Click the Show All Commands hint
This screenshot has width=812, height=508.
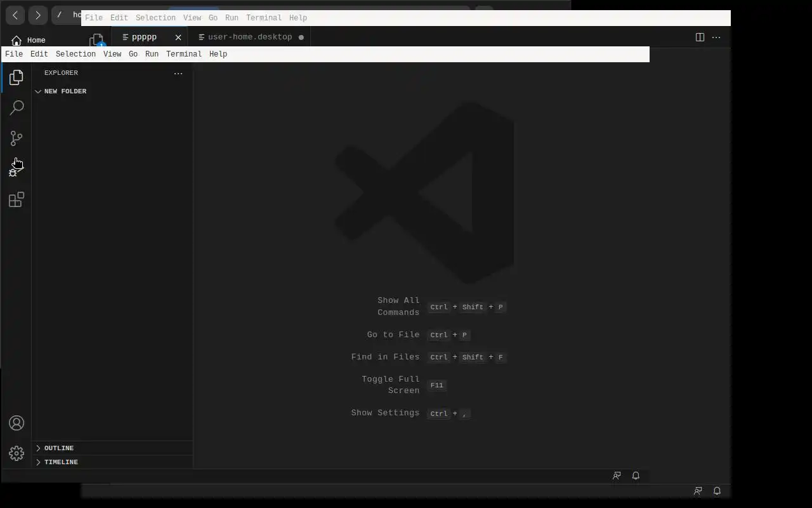398,307
